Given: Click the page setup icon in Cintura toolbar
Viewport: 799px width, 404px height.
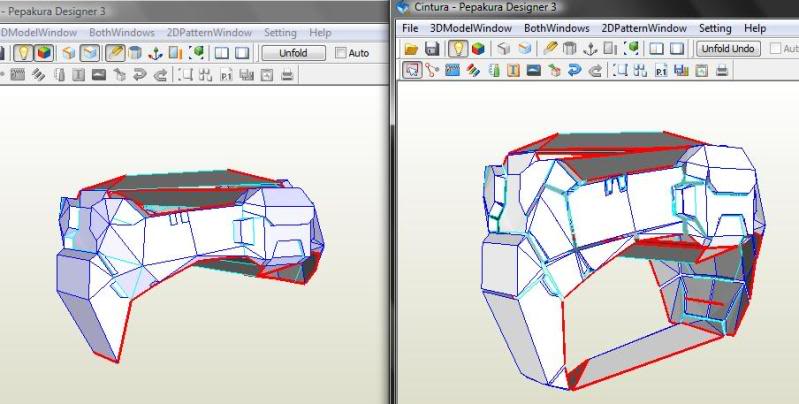Looking at the screenshot, I should [702, 70].
